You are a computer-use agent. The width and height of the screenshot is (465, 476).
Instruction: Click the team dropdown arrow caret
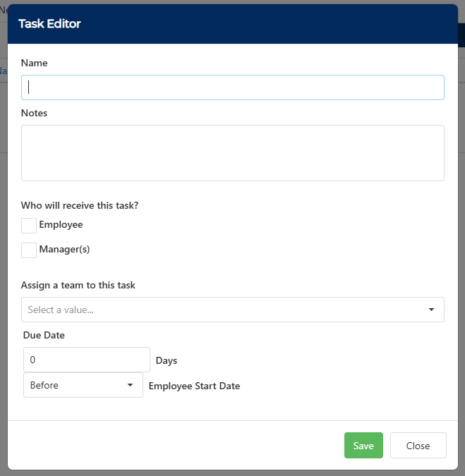pyautogui.click(x=431, y=310)
